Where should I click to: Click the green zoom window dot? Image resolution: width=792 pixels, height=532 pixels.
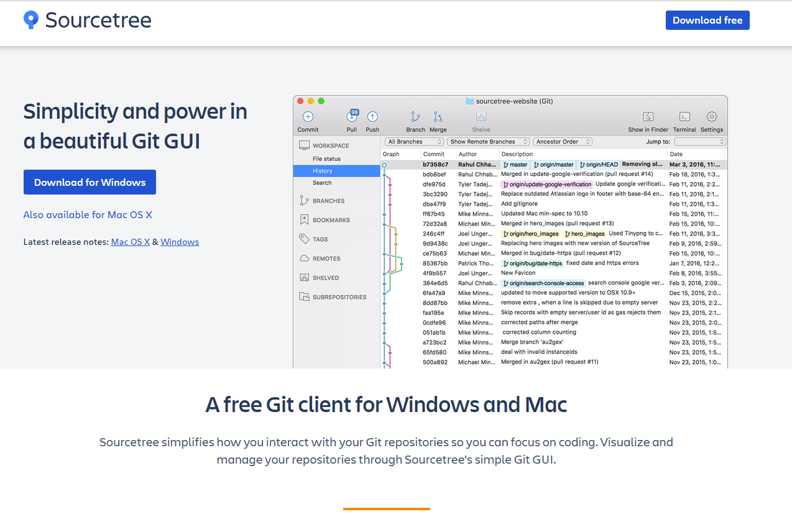point(321,101)
